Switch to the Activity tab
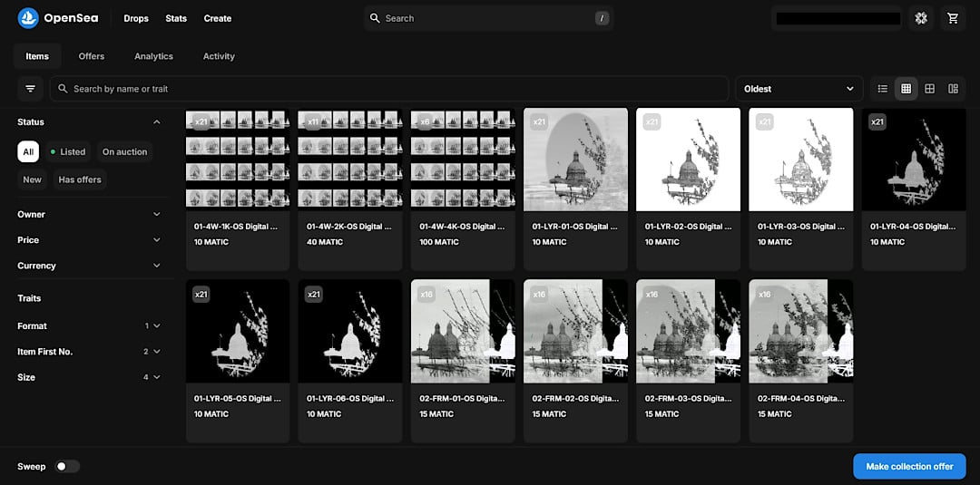This screenshot has height=485, width=980. [219, 56]
